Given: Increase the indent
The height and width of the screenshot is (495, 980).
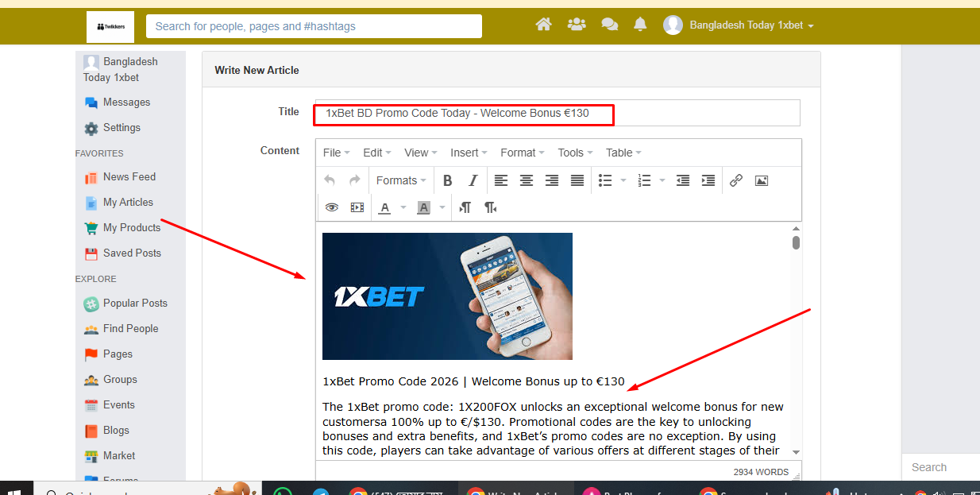Looking at the screenshot, I should 708,180.
